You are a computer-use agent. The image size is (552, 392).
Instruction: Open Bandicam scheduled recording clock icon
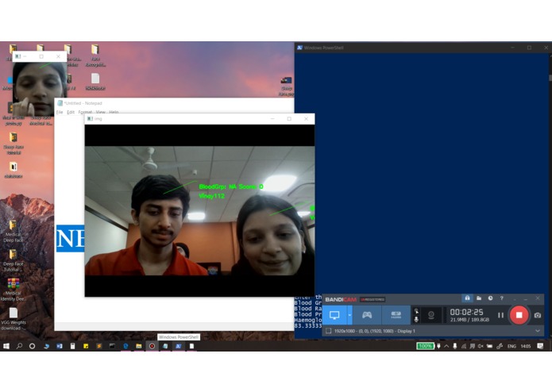coord(490,298)
